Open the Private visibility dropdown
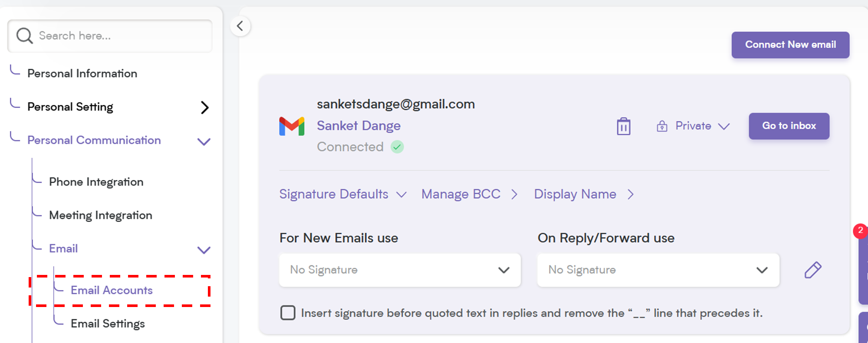 [x=693, y=126]
